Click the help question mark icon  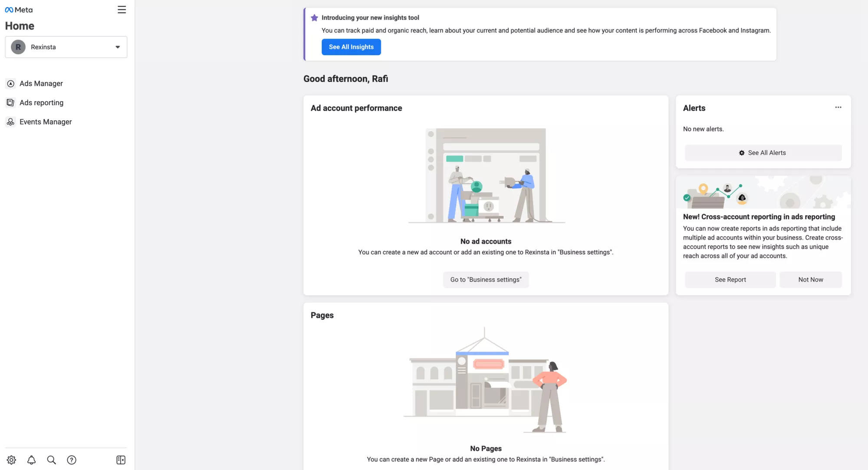(71, 460)
